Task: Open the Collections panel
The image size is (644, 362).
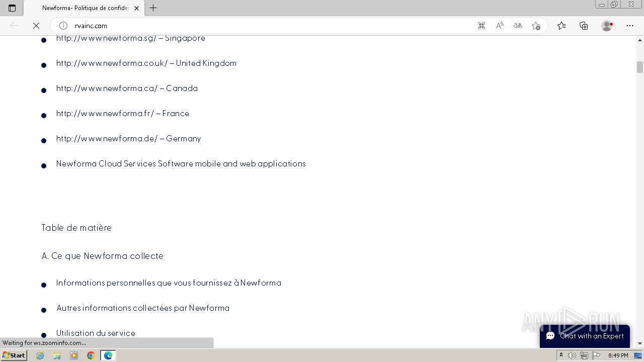Action: click(x=584, y=26)
